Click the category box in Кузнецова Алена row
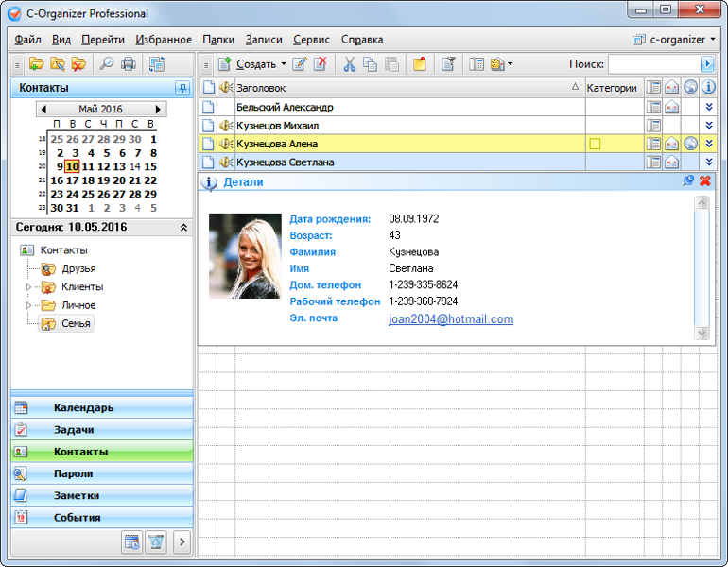 (x=595, y=144)
